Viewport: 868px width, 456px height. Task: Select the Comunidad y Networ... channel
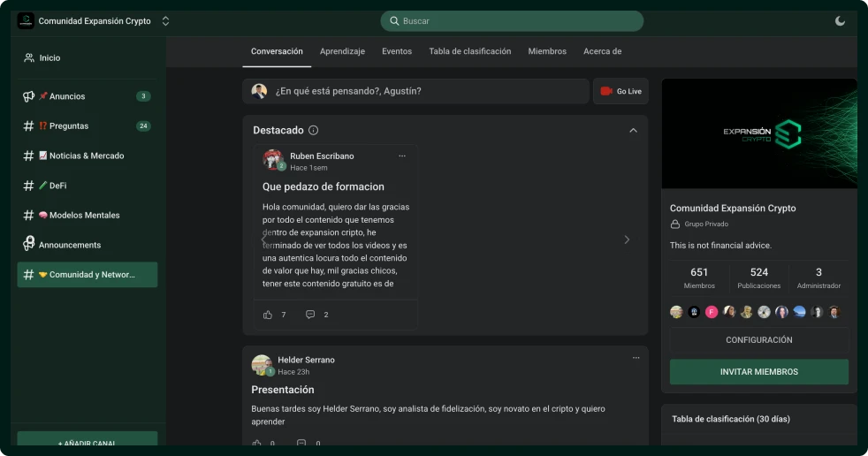pyautogui.click(x=88, y=275)
